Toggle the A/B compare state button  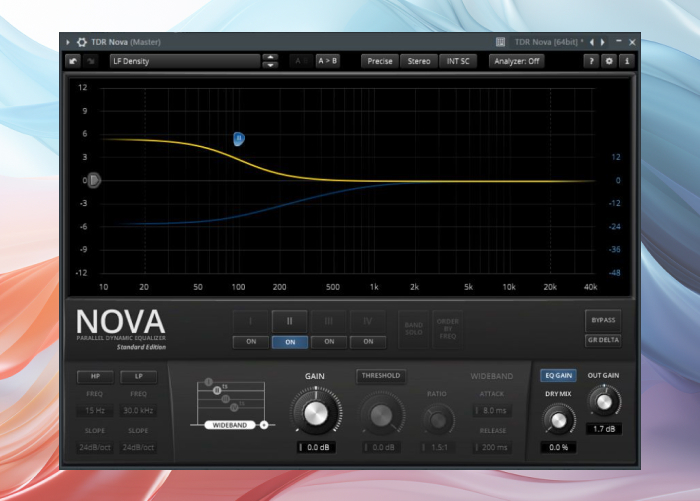301,61
